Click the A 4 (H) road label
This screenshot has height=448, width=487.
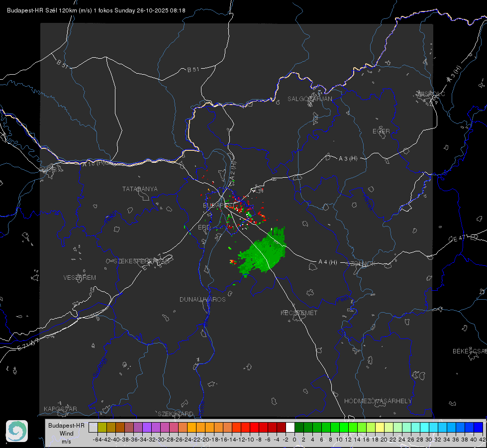(x=328, y=262)
